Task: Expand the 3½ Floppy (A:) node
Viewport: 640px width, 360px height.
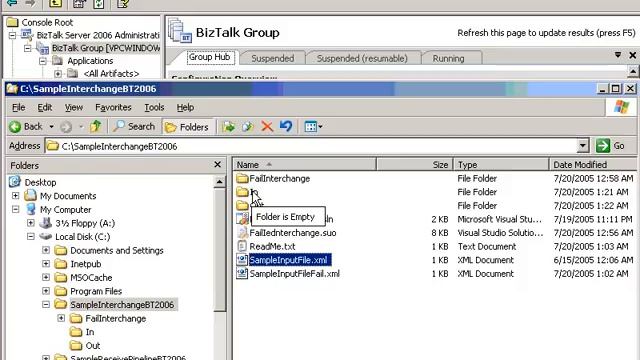Action: click(x=31, y=223)
